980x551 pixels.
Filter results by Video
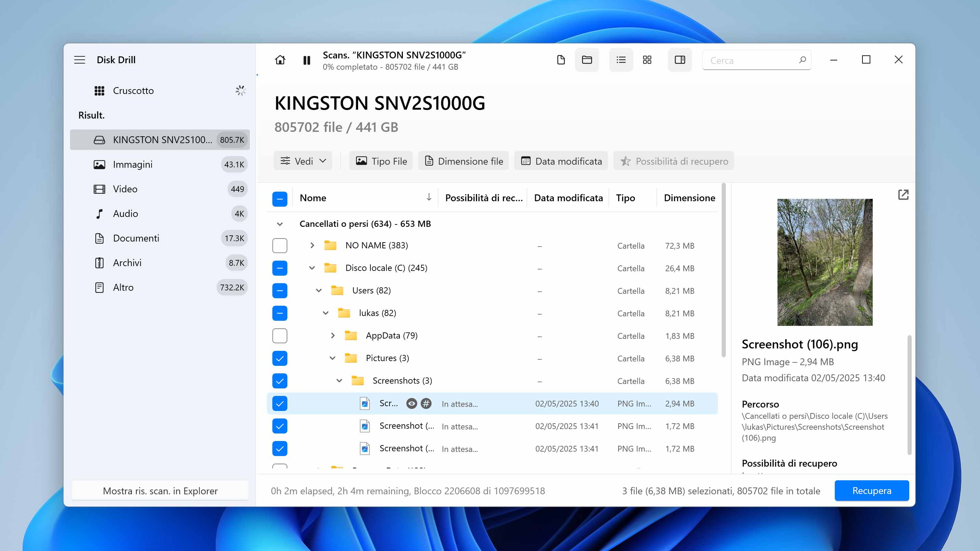click(x=160, y=189)
